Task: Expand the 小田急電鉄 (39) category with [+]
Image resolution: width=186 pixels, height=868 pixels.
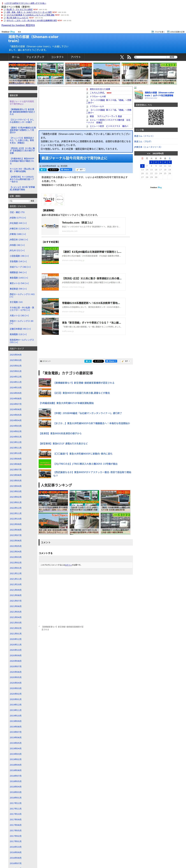Action: click(x=27, y=256)
